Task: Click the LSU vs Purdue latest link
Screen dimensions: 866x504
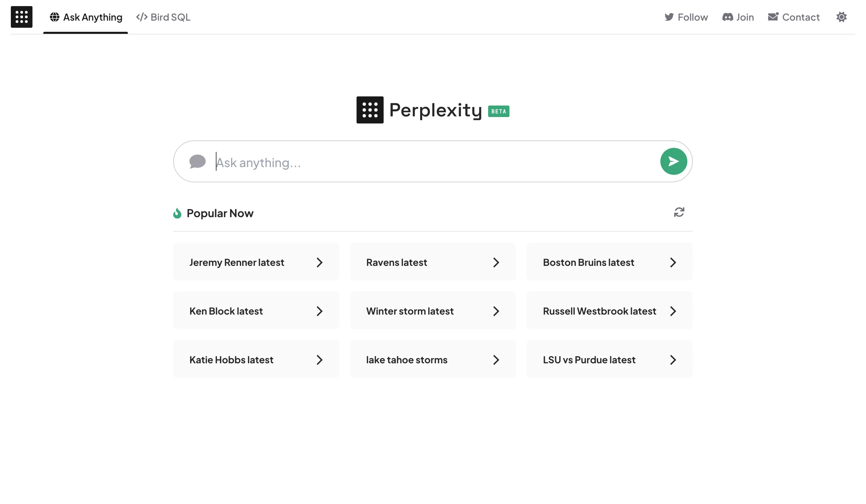Action: click(609, 360)
